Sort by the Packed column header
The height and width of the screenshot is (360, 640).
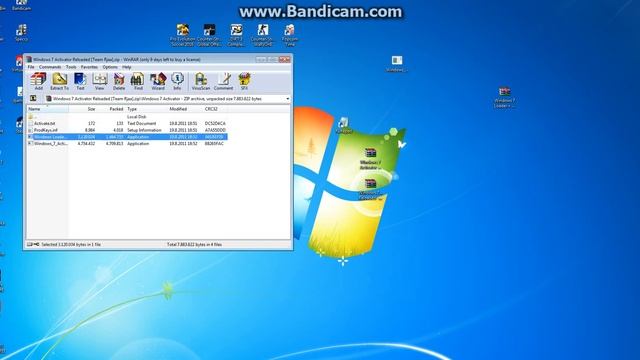click(111, 109)
